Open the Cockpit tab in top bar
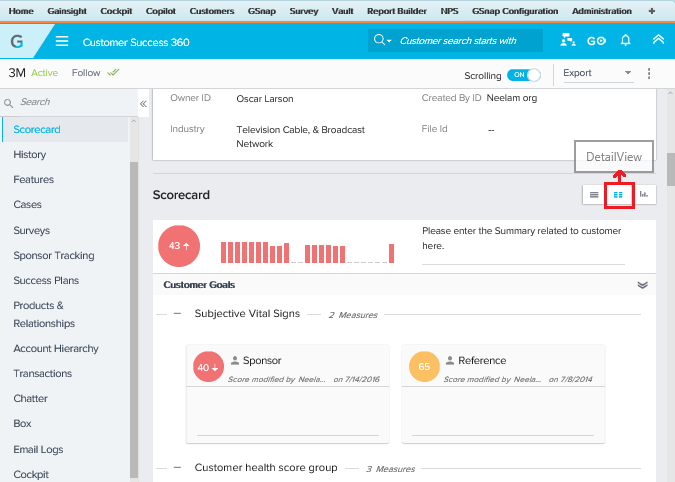The image size is (675, 482). (116, 11)
